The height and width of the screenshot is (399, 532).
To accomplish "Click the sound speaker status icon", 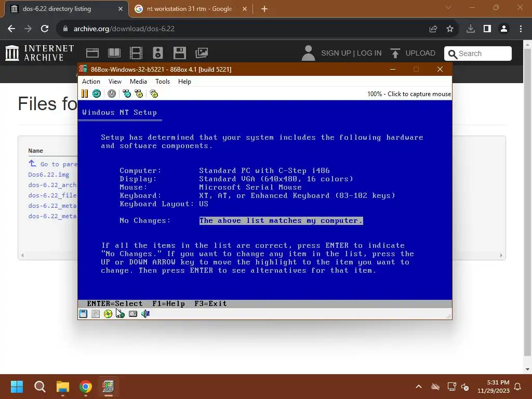I will click(145, 314).
